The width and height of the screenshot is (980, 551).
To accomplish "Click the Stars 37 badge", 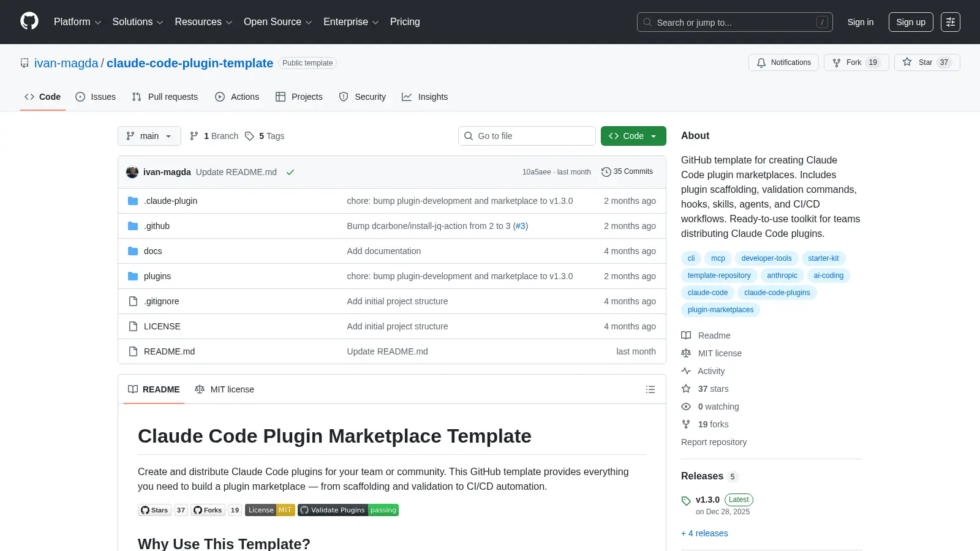I will [163, 510].
